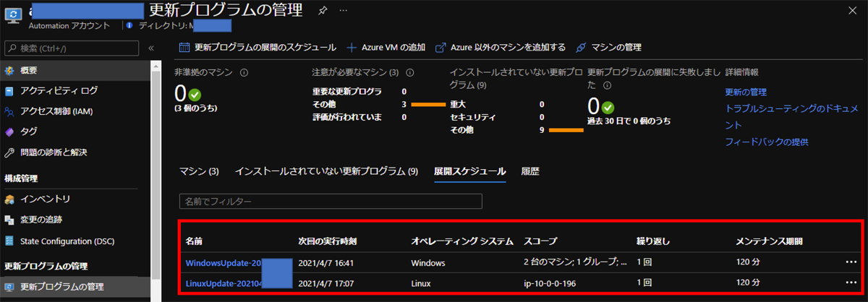
Task: Select 更新プログラムの管理 in the sidebar
Action: [x=64, y=287]
